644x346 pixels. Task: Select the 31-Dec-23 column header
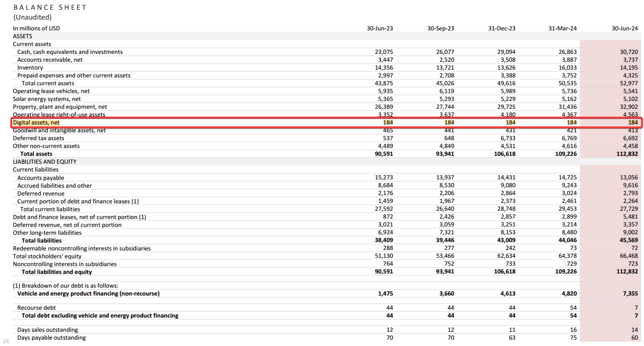tap(502, 28)
